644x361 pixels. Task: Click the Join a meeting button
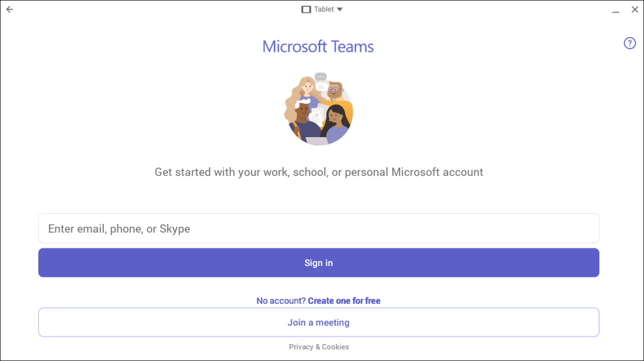pyautogui.click(x=318, y=323)
